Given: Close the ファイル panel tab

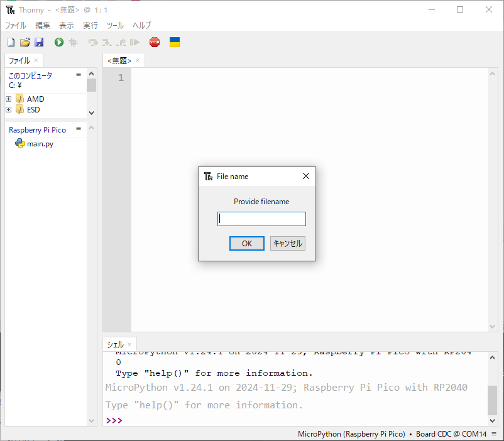Looking at the screenshot, I should 36,60.
